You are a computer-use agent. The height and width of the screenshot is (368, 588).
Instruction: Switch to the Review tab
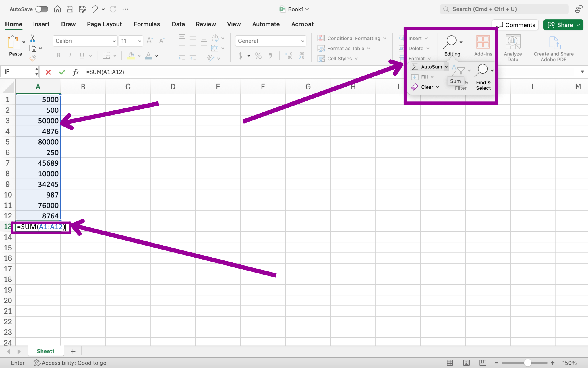click(206, 24)
